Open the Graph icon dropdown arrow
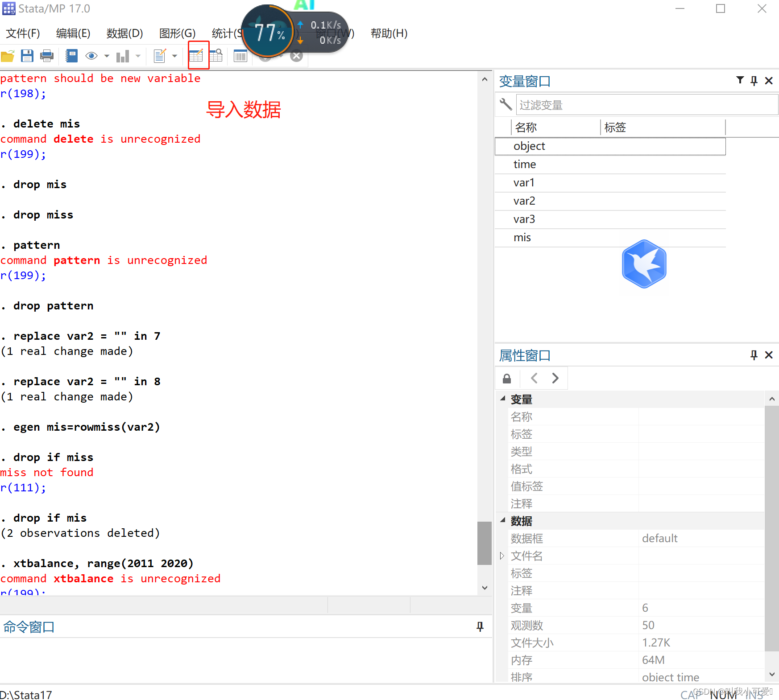The width and height of the screenshot is (779, 700). pos(138,56)
